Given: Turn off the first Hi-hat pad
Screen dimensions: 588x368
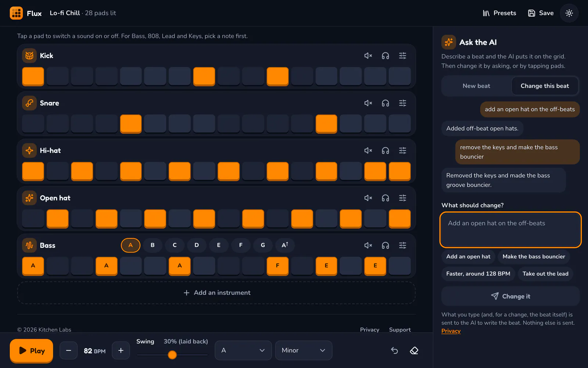Looking at the screenshot, I should [33, 171].
